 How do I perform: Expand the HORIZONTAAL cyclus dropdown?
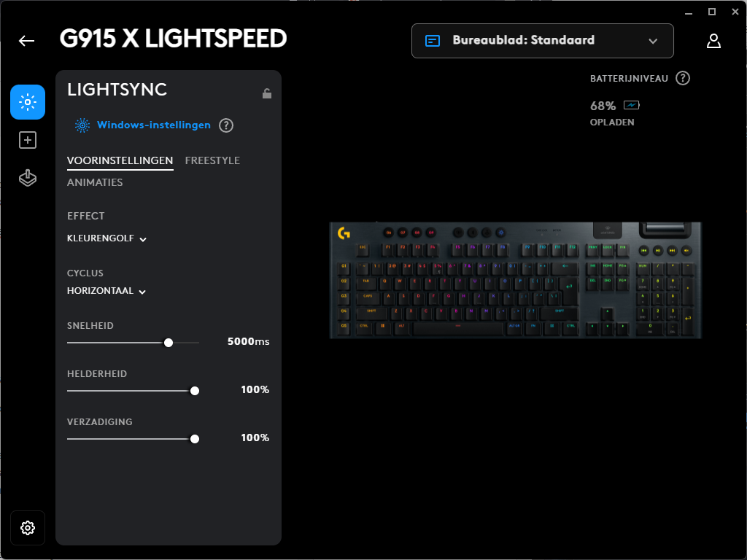(107, 291)
